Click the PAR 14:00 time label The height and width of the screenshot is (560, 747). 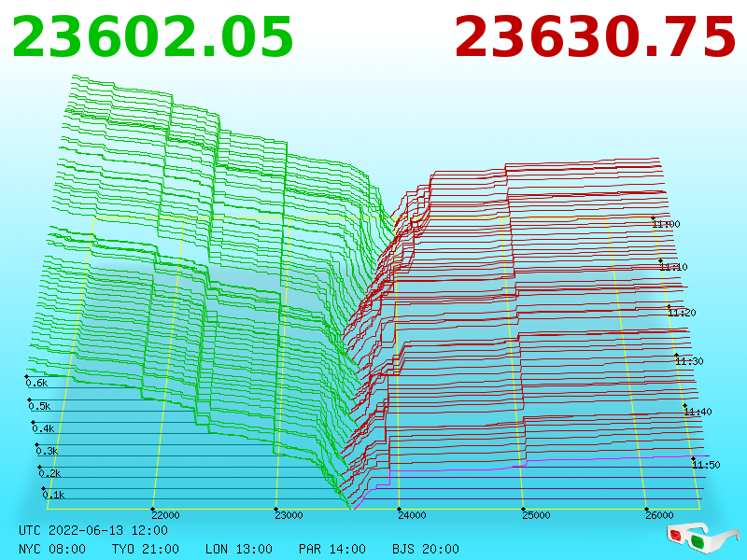click(332, 549)
